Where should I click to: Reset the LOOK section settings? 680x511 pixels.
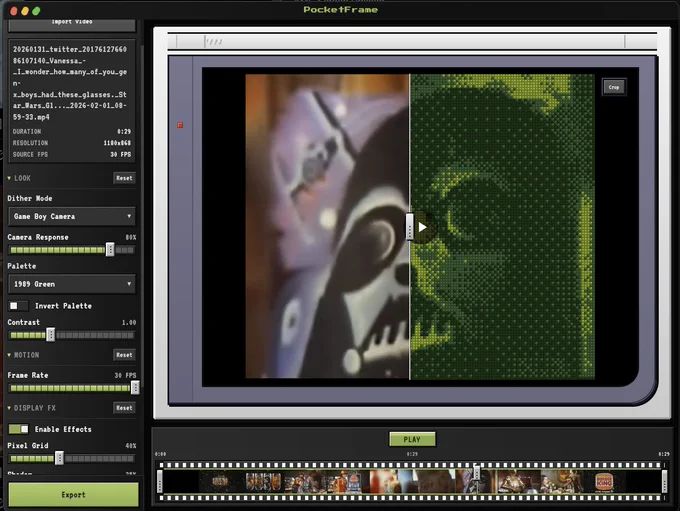tap(124, 178)
